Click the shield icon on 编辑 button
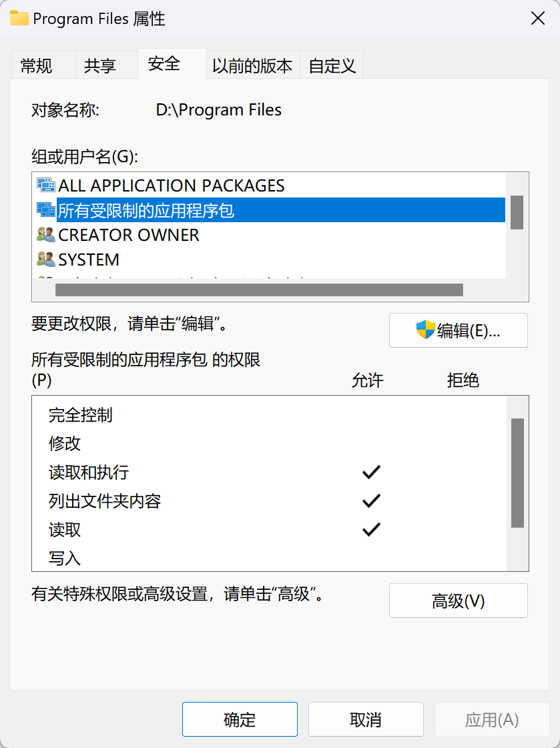The image size is (560, 748). (x=425, y=330)
